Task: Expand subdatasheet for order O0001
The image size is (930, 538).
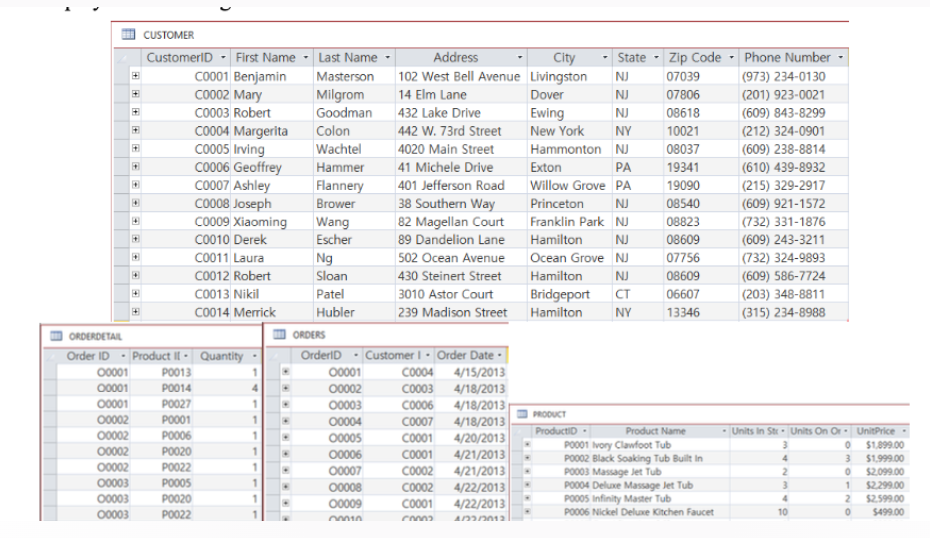Action: pyautogui.click(x=285, y=372)
